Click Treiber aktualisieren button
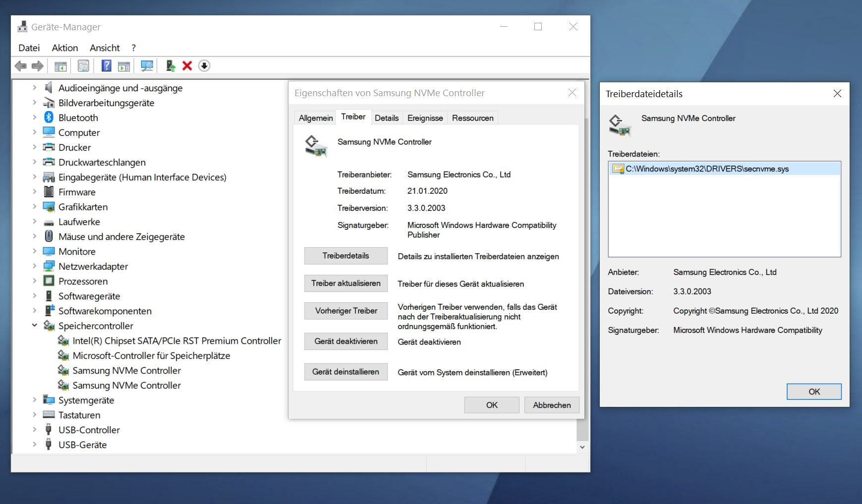This screenshot has height=504, width=862. click(346, 283)
